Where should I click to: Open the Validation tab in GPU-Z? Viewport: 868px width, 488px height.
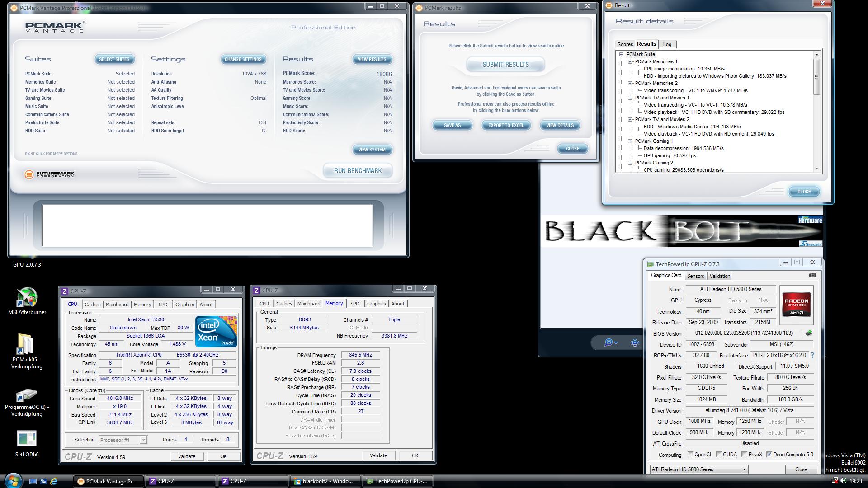point(720,276)
